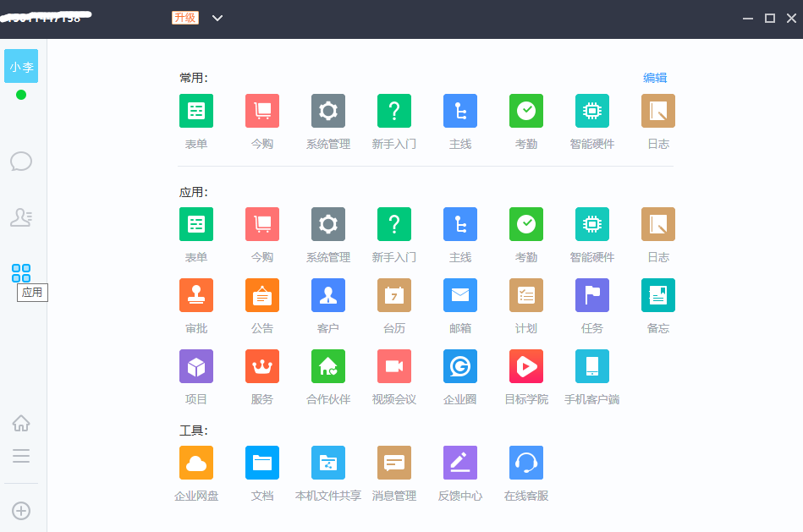
Task: Click the 小李 profile avatar
Action: pos(21,66)
